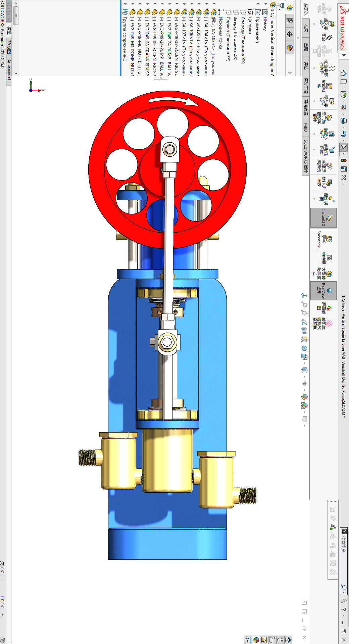Expand the SA-103<1> component arrow
The height and width of the screenshot is (644, 349).
point(214,4)
